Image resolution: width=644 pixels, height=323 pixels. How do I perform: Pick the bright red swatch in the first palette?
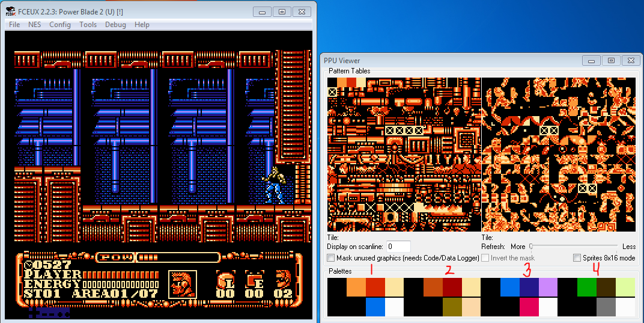[x=375, y=287]
